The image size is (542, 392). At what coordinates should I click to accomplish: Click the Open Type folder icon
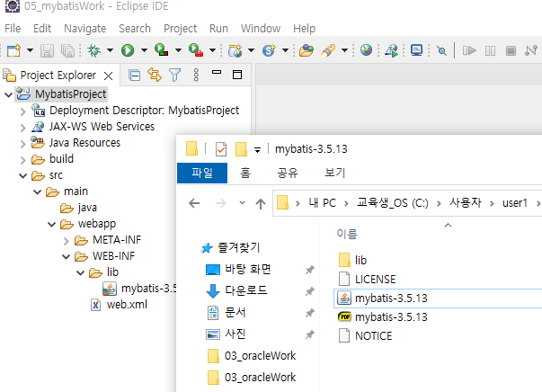[307, 51]
